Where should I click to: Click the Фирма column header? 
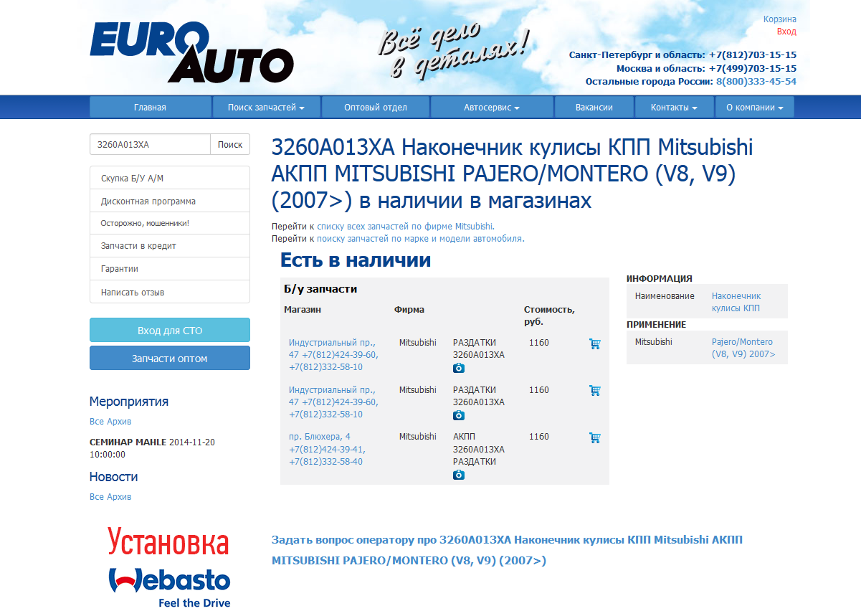click(409, 310)
